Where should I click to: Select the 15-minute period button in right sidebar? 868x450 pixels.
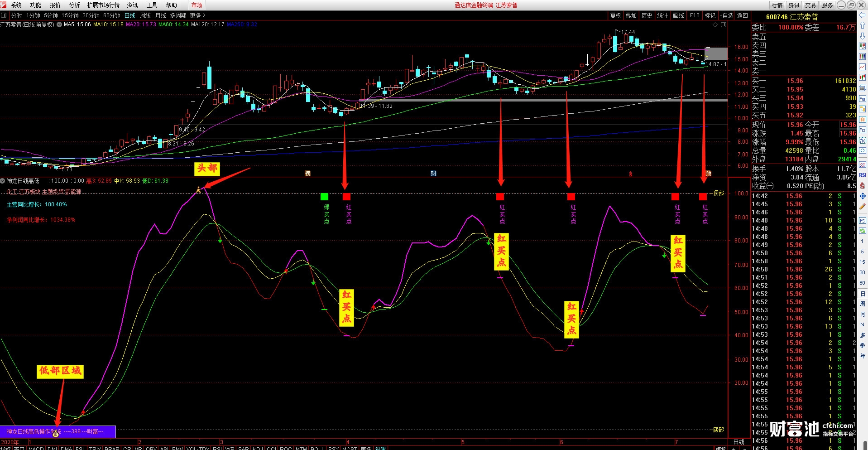[x=862, y=262]
